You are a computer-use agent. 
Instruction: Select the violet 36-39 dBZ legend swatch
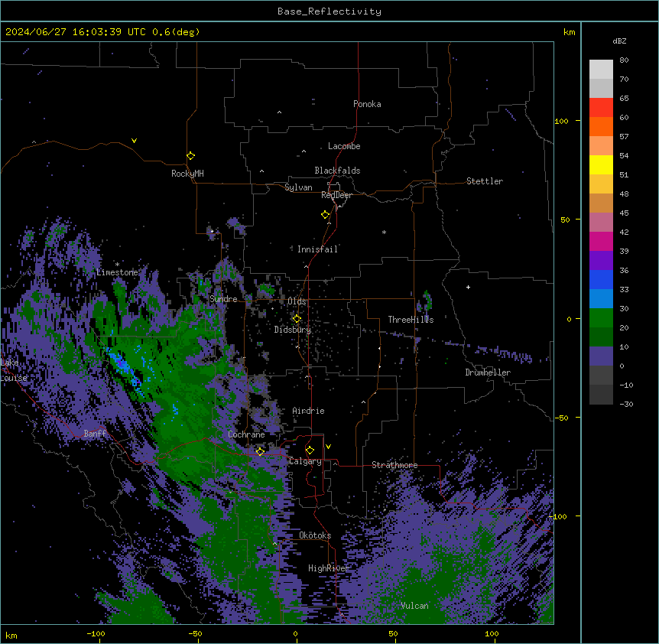coord(601,261)
